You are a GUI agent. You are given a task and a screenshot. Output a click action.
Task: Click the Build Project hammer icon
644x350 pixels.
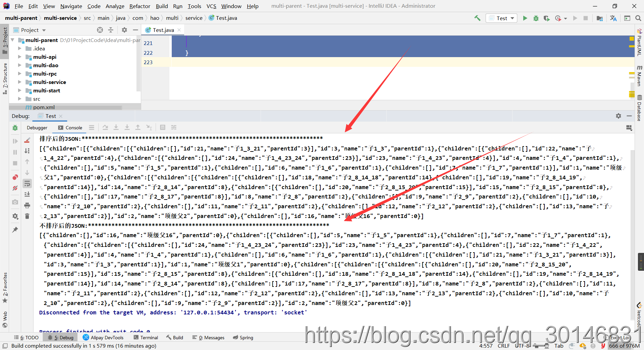pyautogui.click(x=477, y=18)
